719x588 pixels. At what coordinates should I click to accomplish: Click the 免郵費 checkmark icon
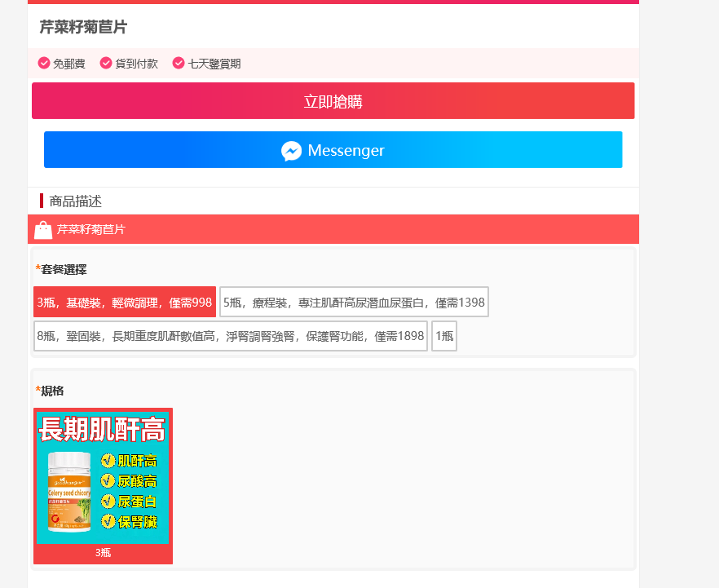pos(44,63)
